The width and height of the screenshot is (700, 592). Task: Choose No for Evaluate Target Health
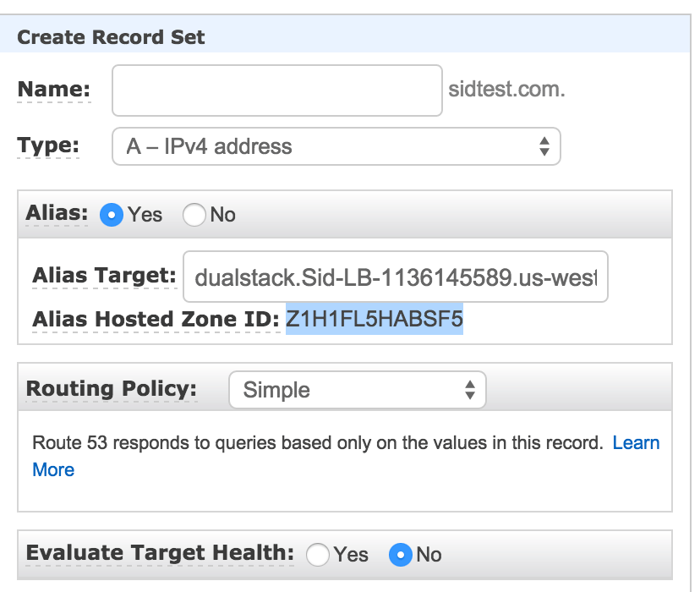(x=400, y=555)
